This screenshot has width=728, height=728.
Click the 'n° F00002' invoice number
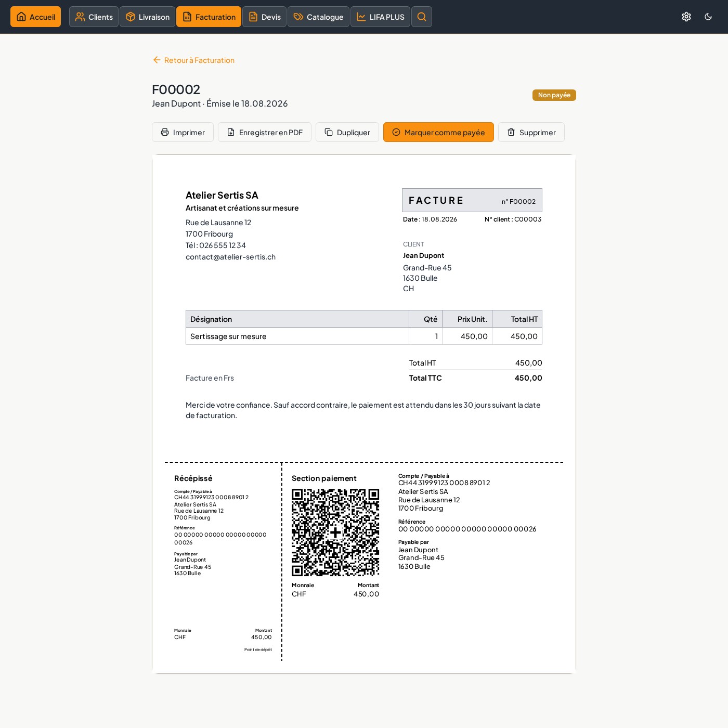coord(518,202)
